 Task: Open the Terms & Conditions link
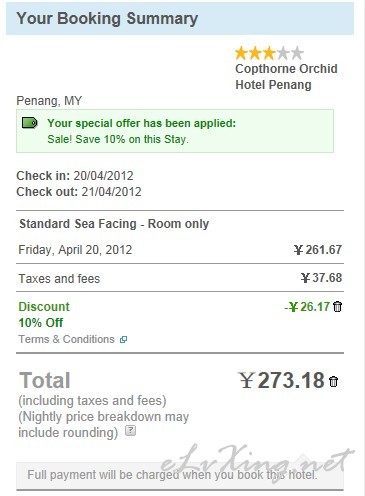click(x=66, y=339)
